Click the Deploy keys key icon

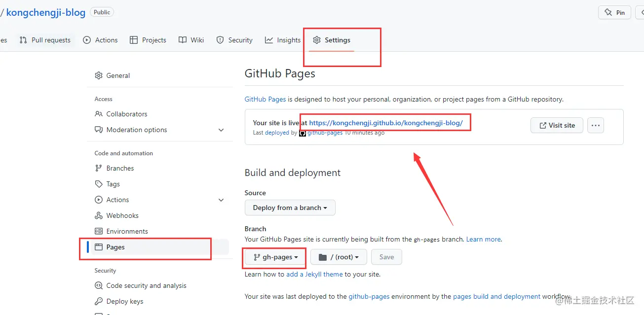pos(99,301)
